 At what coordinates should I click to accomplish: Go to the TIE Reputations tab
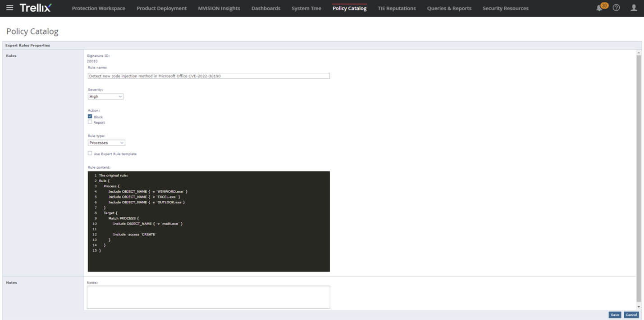click(397, 8)
